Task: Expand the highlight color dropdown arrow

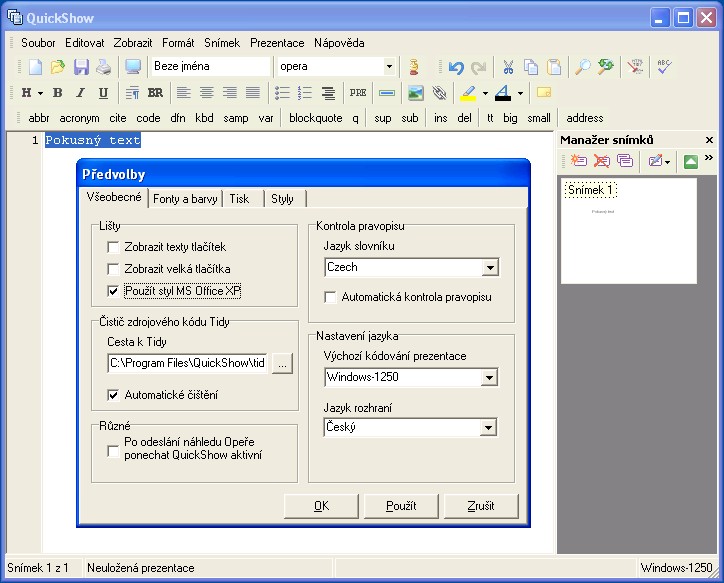Action: (x=485, y=93)
